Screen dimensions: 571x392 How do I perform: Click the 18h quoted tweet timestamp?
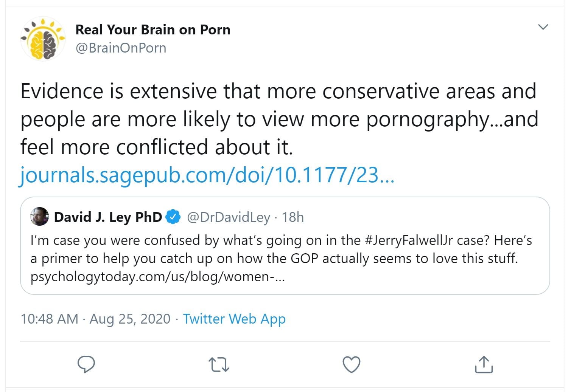(293, 217)
